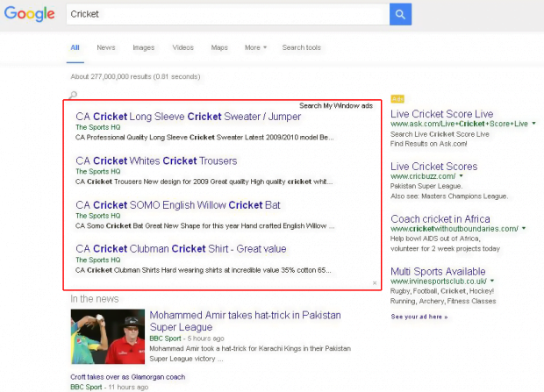The image size is (544, 392).
Task: Click www.irvinesportsclub.co.uk green URL
Action: tap(439, 281)
